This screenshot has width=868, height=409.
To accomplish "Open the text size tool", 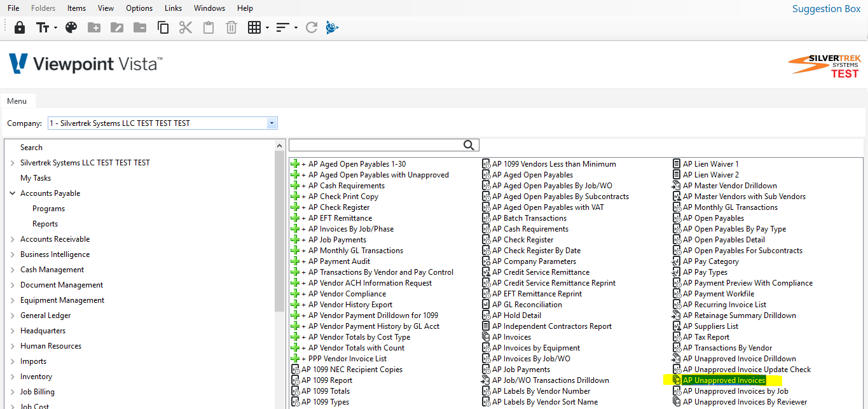I will click(x=43, y=27).
